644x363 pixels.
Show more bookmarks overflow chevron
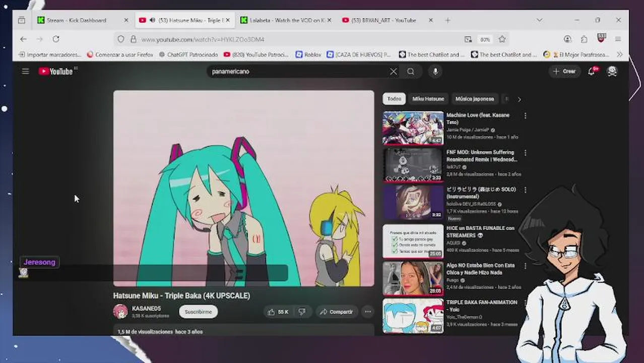(620, 54)
